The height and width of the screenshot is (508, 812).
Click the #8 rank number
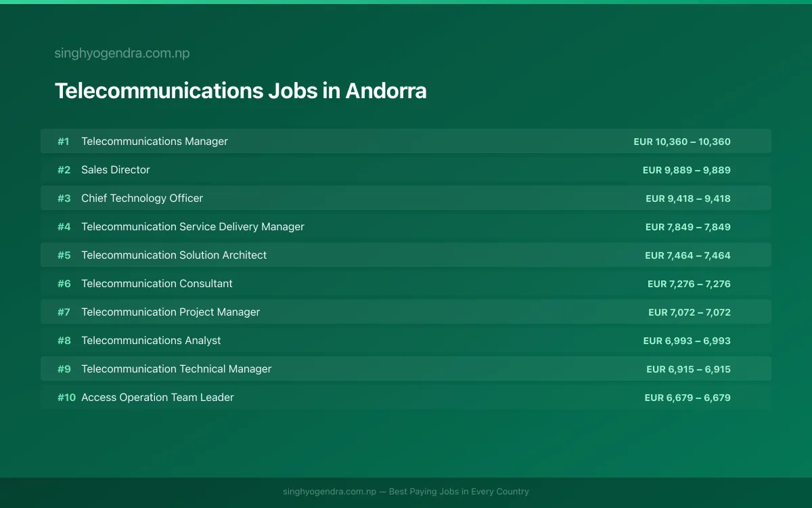click(64, 341)
